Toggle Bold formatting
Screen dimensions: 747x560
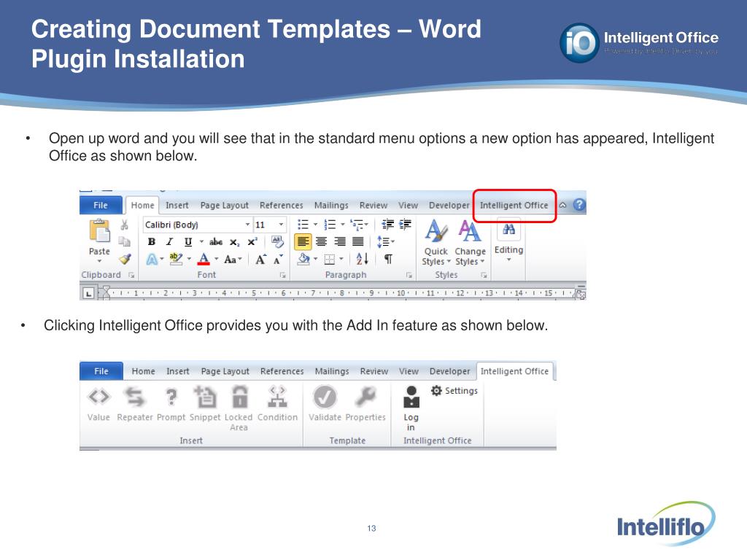coord(152,242)
